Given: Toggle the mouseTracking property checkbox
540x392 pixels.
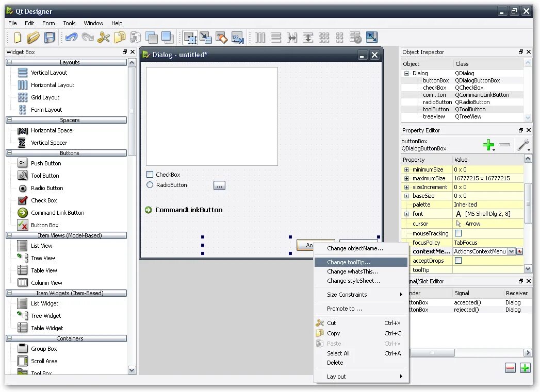Looking at the screenshot, I should pos(458,233).
